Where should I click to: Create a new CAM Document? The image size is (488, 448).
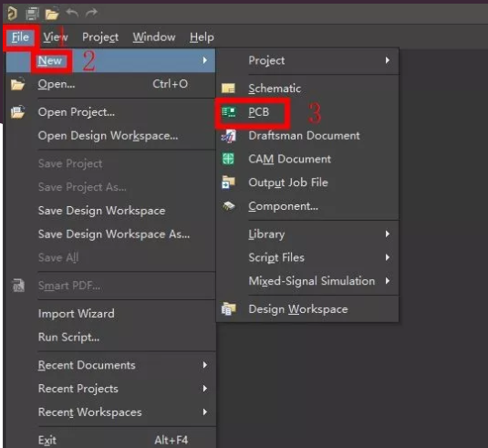[307, 159]
